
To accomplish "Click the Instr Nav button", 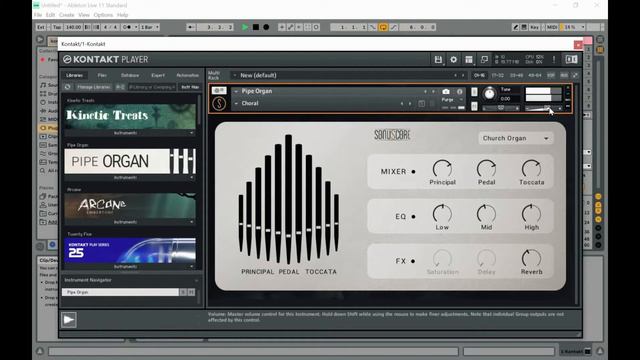I will [x=190, y=87].
